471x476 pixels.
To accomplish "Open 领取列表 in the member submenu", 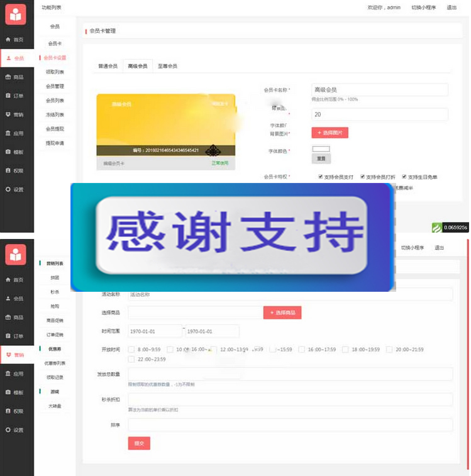I will (55, 72).
